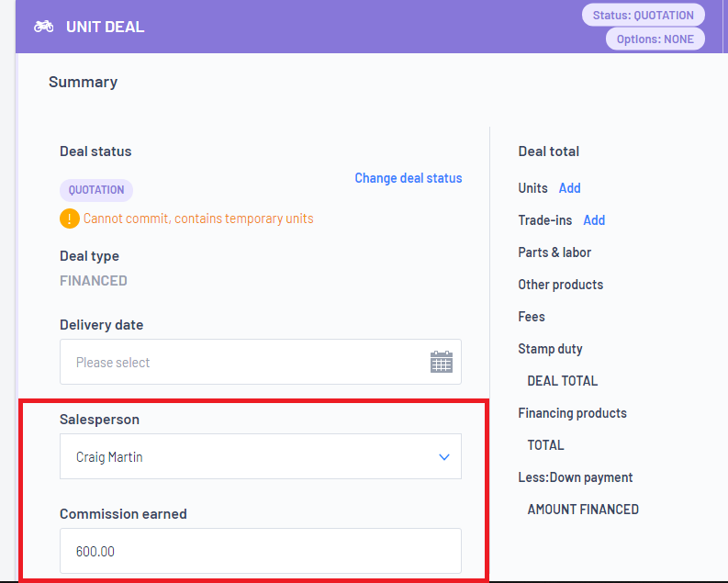Select the Craig Martin salesperson box

261,456
